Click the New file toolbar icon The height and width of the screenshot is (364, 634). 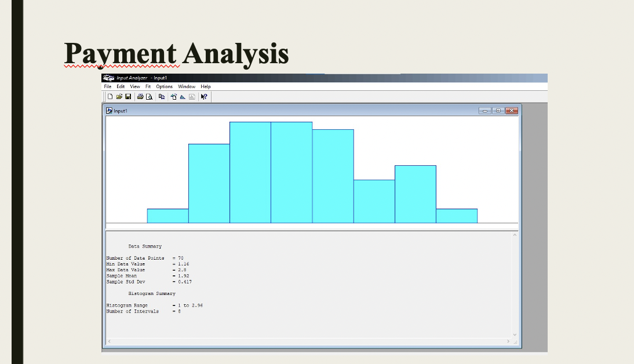[x=110, y=97]
